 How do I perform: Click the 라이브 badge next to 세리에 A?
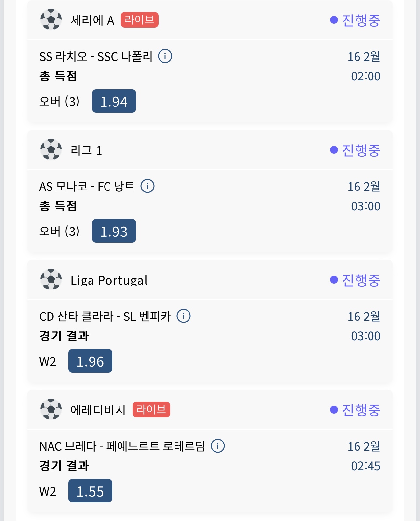[139, 20]
